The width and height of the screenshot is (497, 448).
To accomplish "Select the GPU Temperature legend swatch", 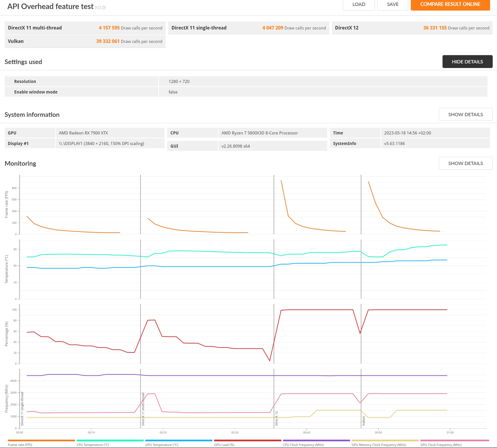I will point(179,440).
